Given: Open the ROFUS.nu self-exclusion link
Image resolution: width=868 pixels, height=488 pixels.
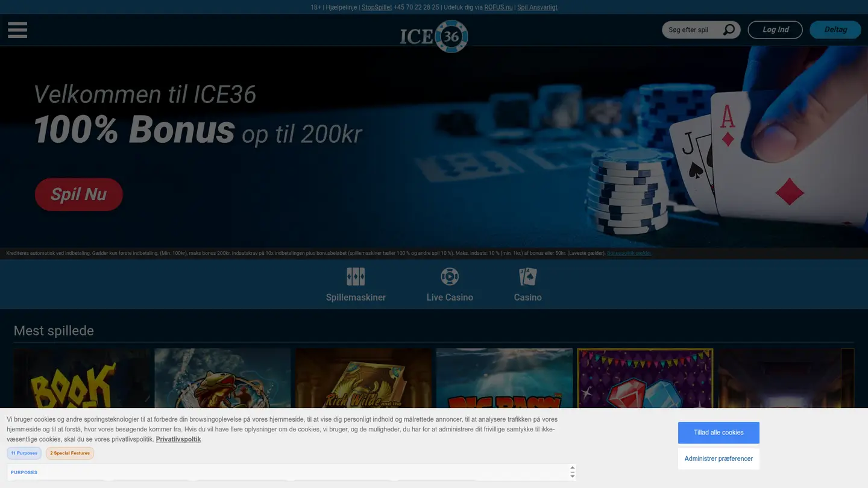Looking at the screenshot, I should [x=498, y=7].
